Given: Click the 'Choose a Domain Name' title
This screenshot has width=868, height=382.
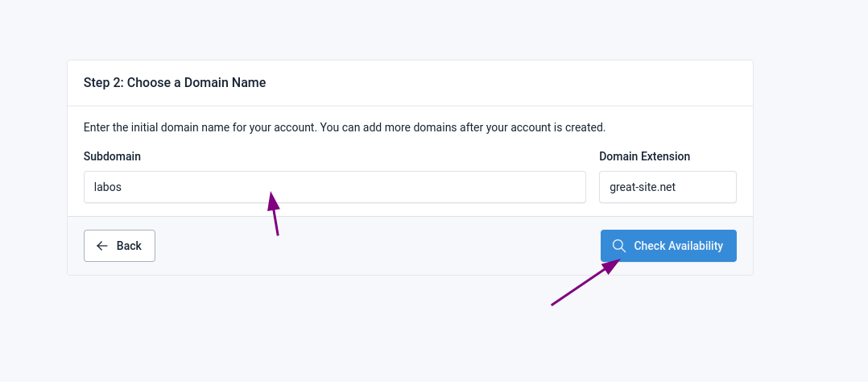Looking at the screenshot, I should (196, 82).
